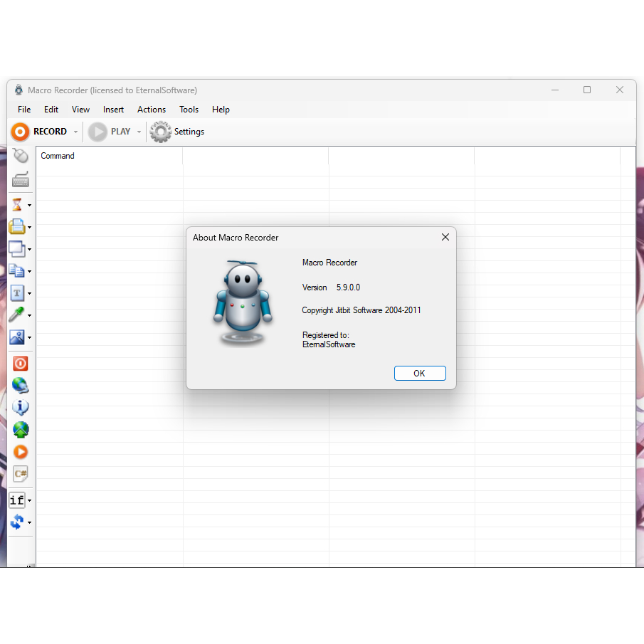Open dropdown arrow beside the open file icon
This screenshot has height=644, width=644.
click(x=30, y=227)
